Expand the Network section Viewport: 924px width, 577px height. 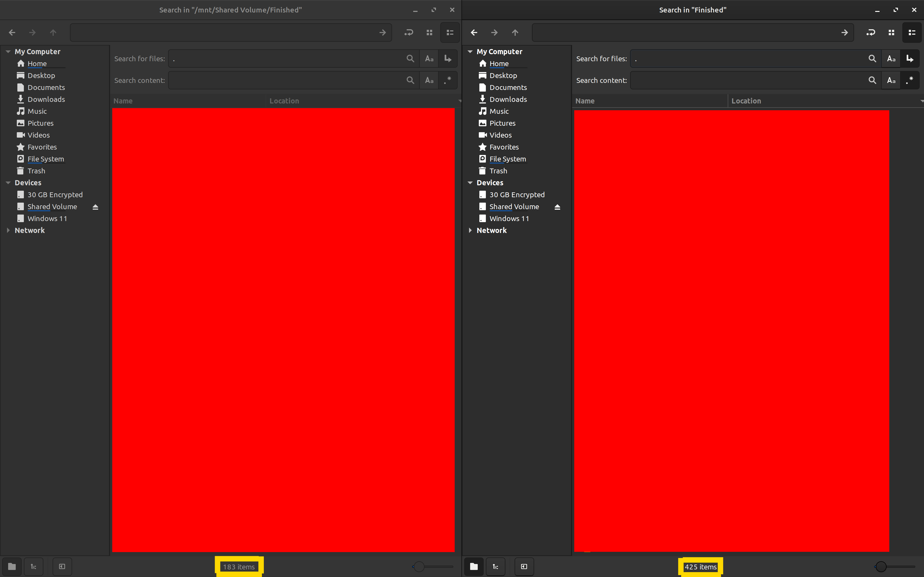coord(8,230)
